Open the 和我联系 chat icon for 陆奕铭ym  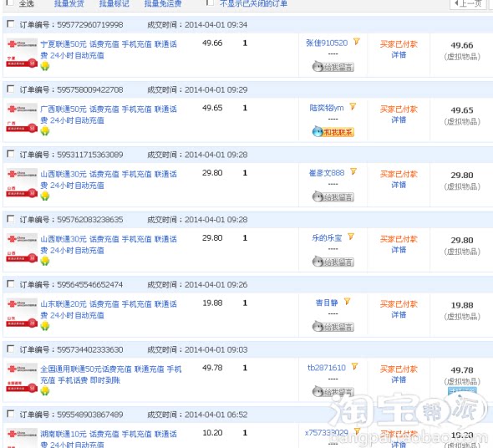tap(333, 131)
